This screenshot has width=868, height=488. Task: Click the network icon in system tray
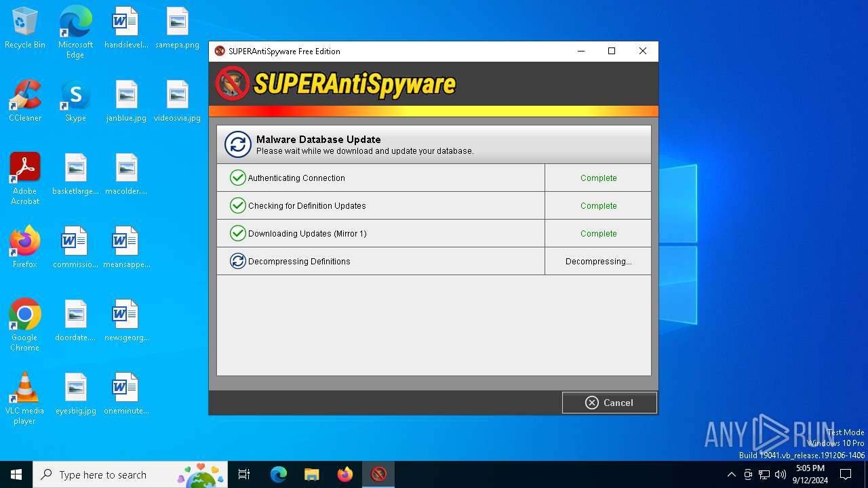764,474
